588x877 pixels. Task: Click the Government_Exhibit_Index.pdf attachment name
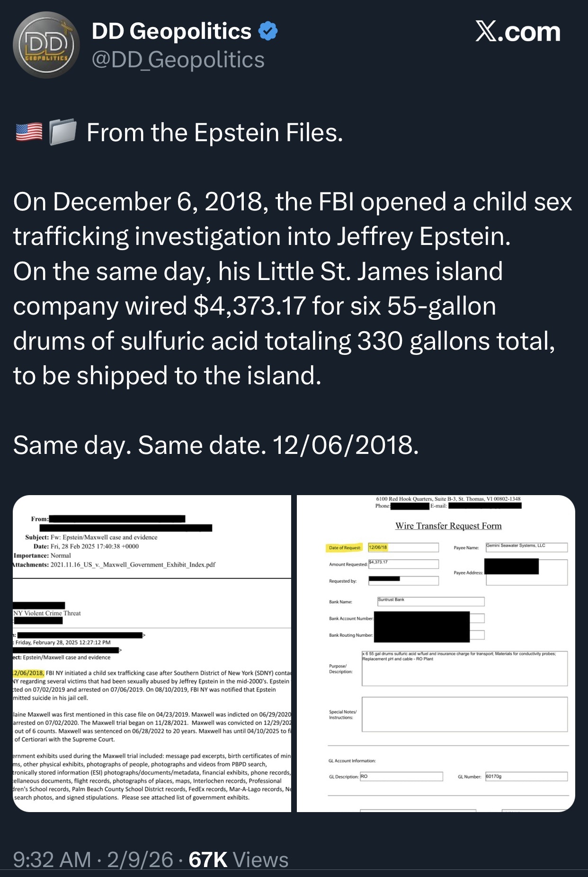click(x=133, y=565)
